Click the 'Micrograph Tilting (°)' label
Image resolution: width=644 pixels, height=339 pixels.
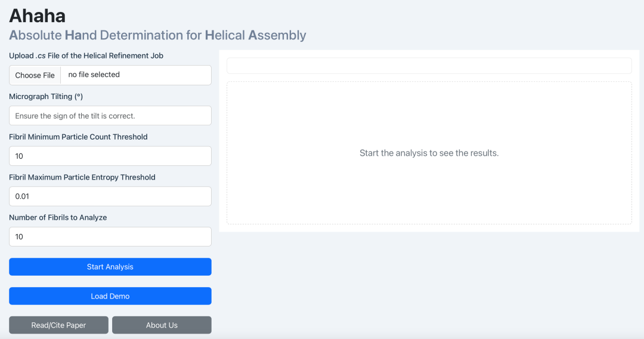(46, 96)
